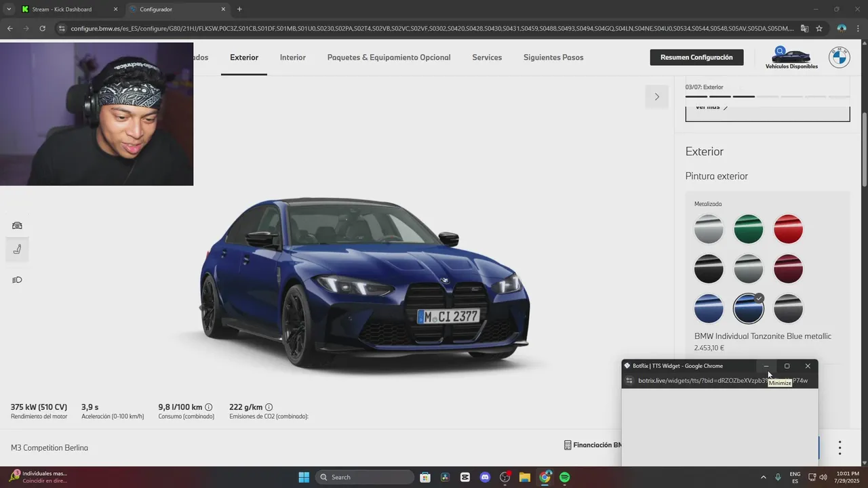Screen dimensions: 868x488
Task: Pick the silver metallic paint swatch
Action: pyautogui.click(x=709, y=229)
